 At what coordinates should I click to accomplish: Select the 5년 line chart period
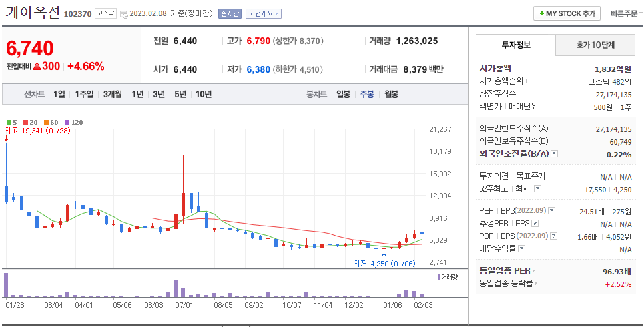click(180, 95)
